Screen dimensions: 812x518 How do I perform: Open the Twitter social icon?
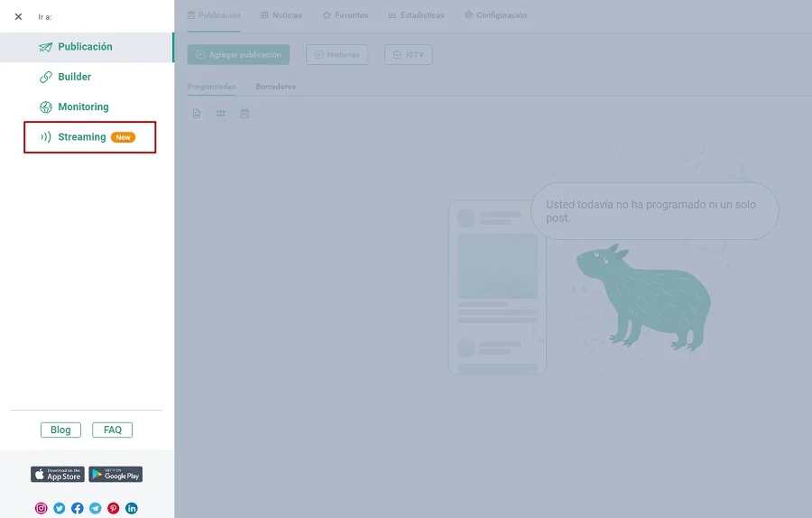click(60, 508)
